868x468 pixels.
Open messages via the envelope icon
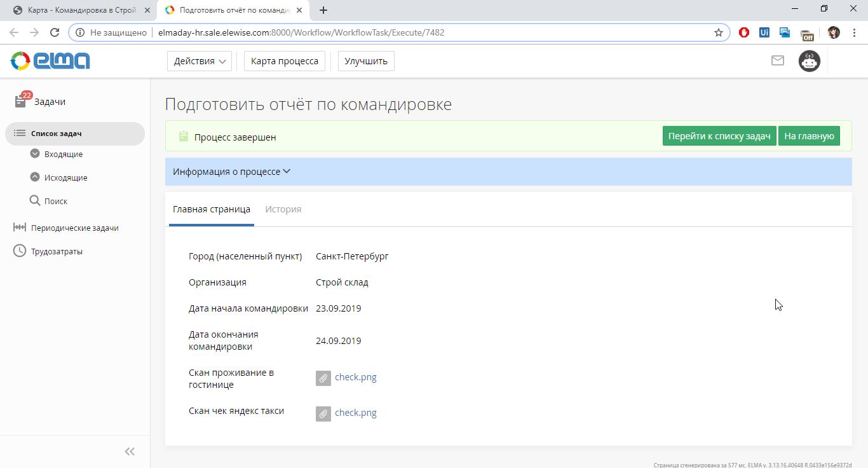tap(777, 60)
